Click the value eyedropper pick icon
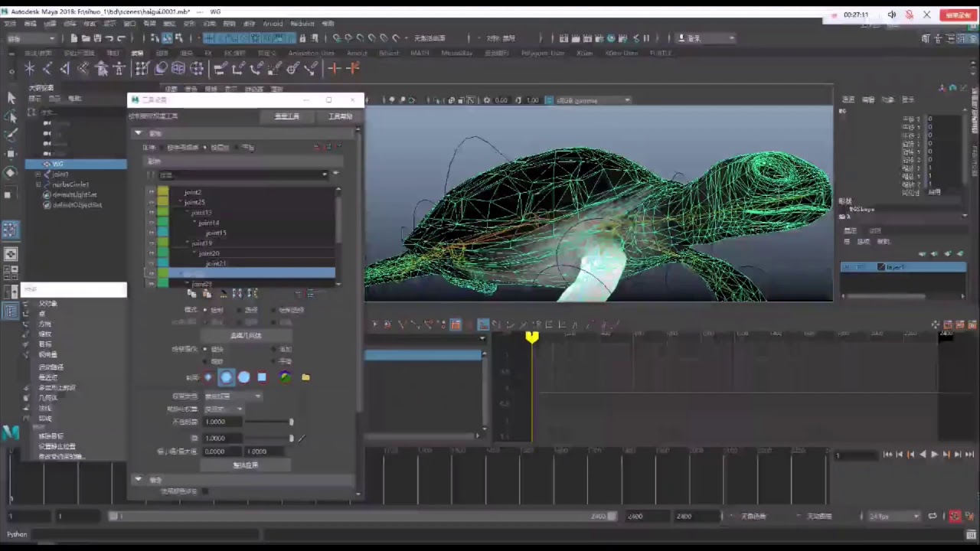Viewport: 980px width, 551px height. (302, 439)
